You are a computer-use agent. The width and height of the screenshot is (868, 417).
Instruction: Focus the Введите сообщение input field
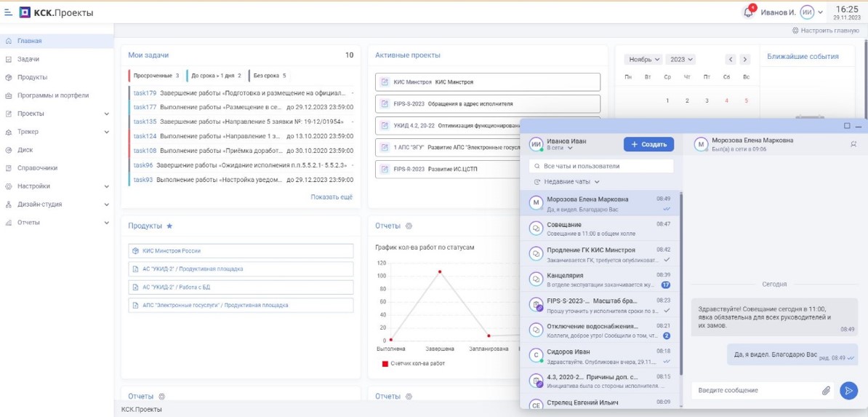(755, 390)
